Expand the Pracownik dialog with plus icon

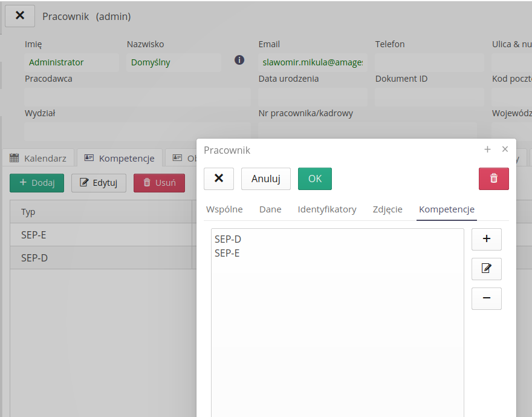pyautogui.click(x=487, y=149)
